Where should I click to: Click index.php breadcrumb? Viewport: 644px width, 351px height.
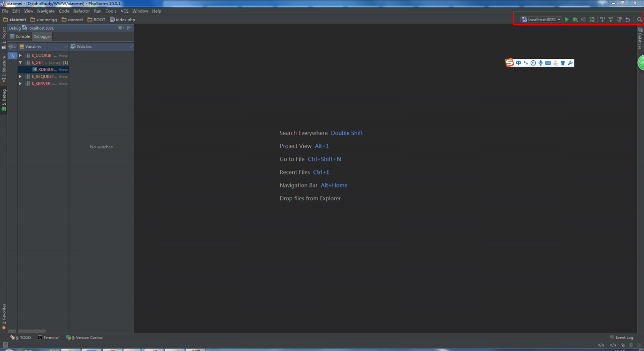point(123,20)
